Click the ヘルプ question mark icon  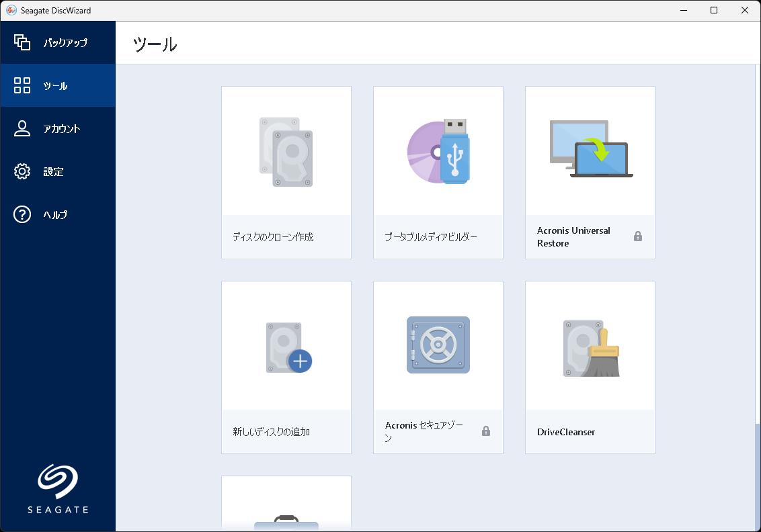pyautogui.click(x=22, y=214)
